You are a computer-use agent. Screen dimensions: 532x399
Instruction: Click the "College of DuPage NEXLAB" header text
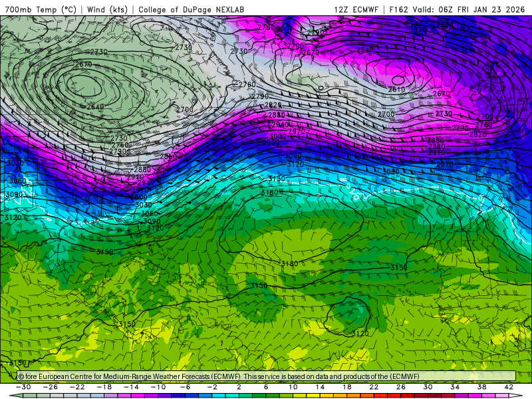[191, 9]
